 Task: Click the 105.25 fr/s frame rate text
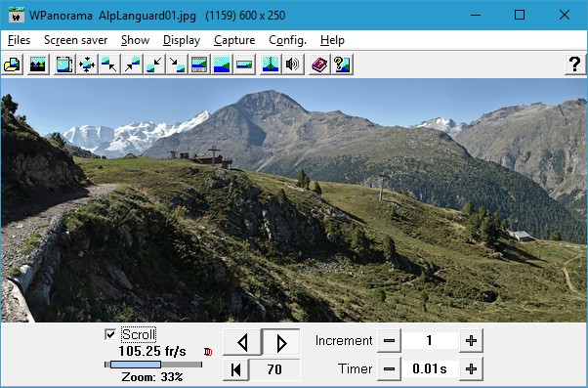(152, 351)
